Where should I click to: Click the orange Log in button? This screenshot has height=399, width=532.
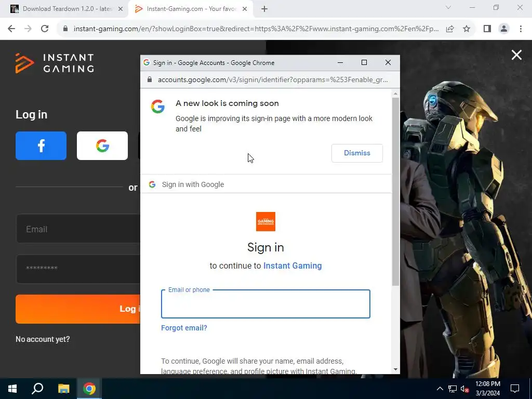[78, 309]
